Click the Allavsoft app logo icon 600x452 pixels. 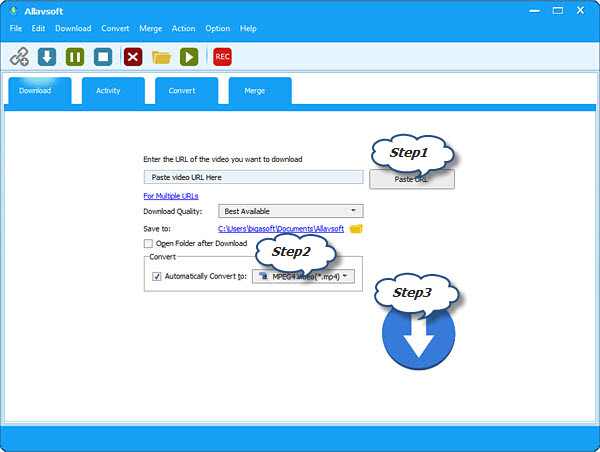pos(13,11)
